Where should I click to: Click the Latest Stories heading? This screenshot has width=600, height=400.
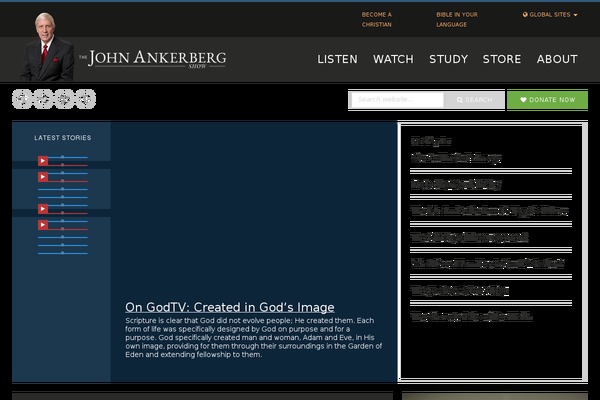(63, 138)
